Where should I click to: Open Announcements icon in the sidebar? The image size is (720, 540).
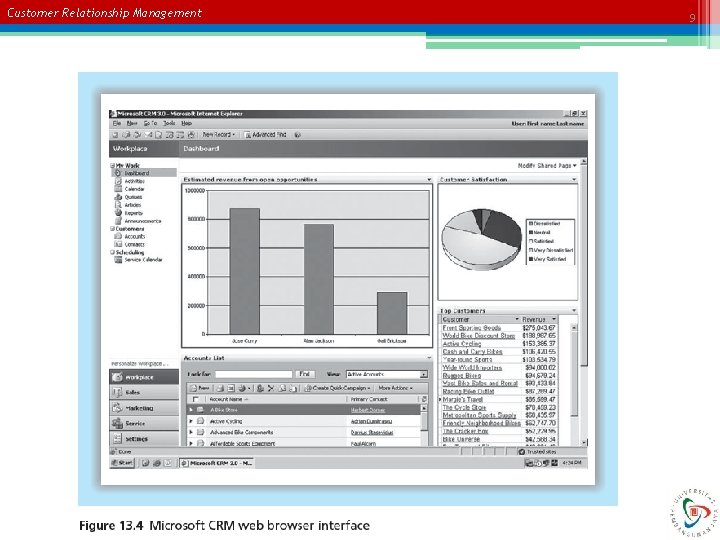pos(118,221)
